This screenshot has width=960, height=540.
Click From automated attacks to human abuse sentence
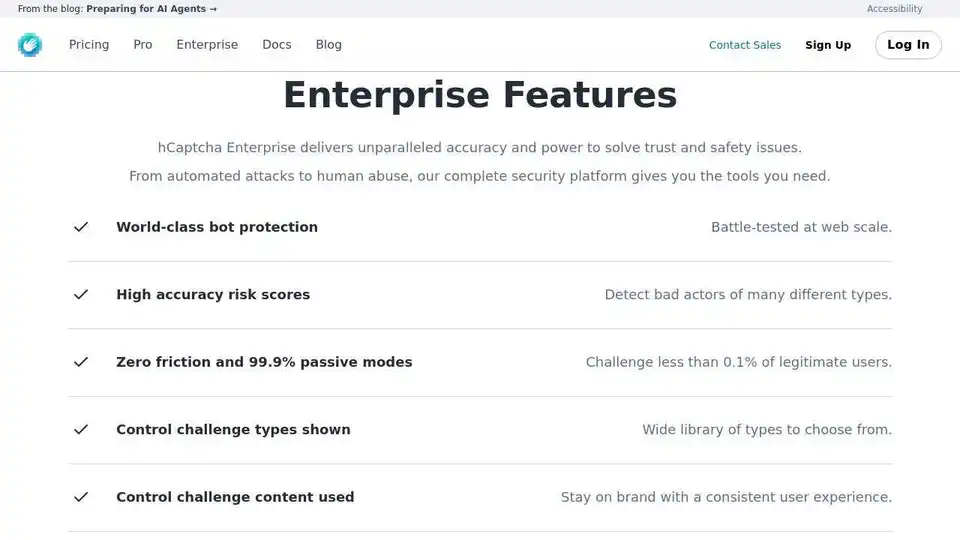click(479, 176)
